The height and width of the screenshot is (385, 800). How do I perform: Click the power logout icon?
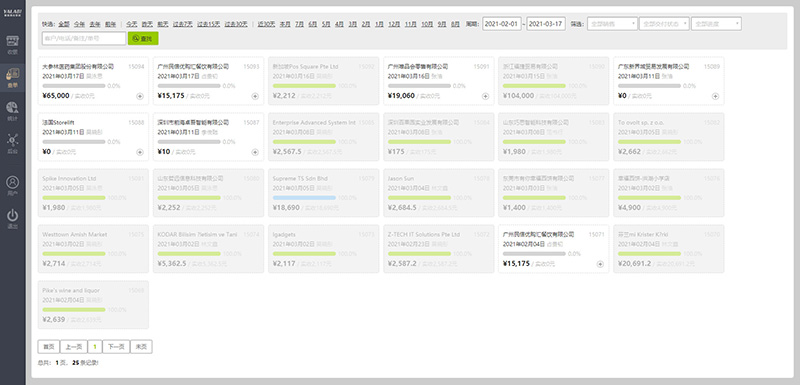pos(12,215)
